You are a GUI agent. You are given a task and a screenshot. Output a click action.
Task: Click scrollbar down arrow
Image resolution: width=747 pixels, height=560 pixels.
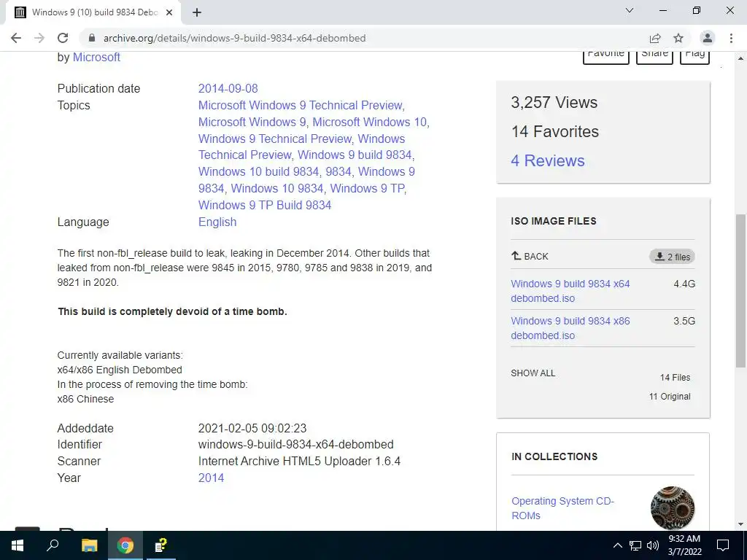coord(740,524)
